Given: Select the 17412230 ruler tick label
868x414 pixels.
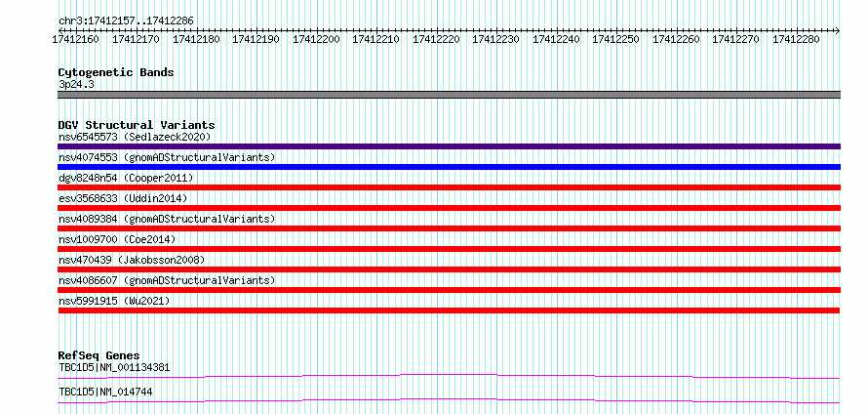Looking at the screenshot, I should click(496, 39).
